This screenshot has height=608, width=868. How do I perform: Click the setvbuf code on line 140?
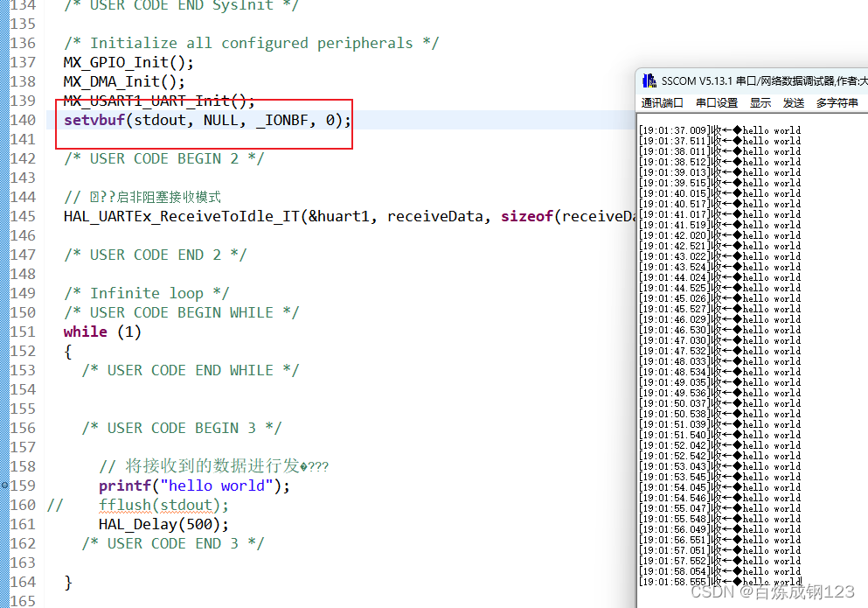[207, 120]
